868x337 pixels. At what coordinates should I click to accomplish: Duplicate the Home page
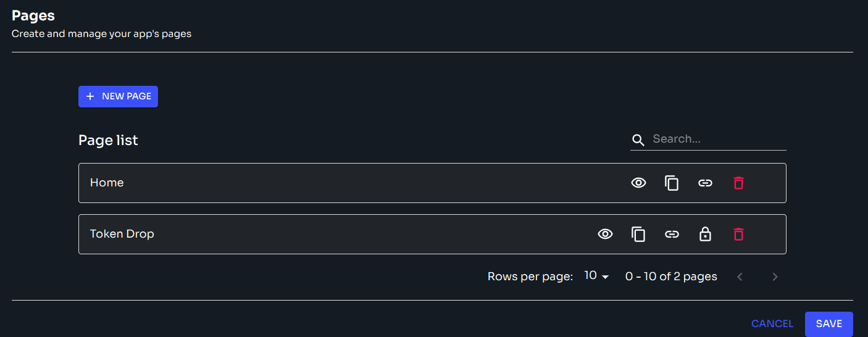click(x=672, y=183)
